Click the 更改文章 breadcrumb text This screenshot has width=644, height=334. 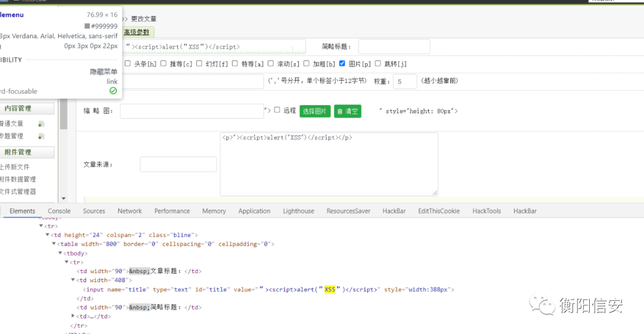tap(143, 19)
